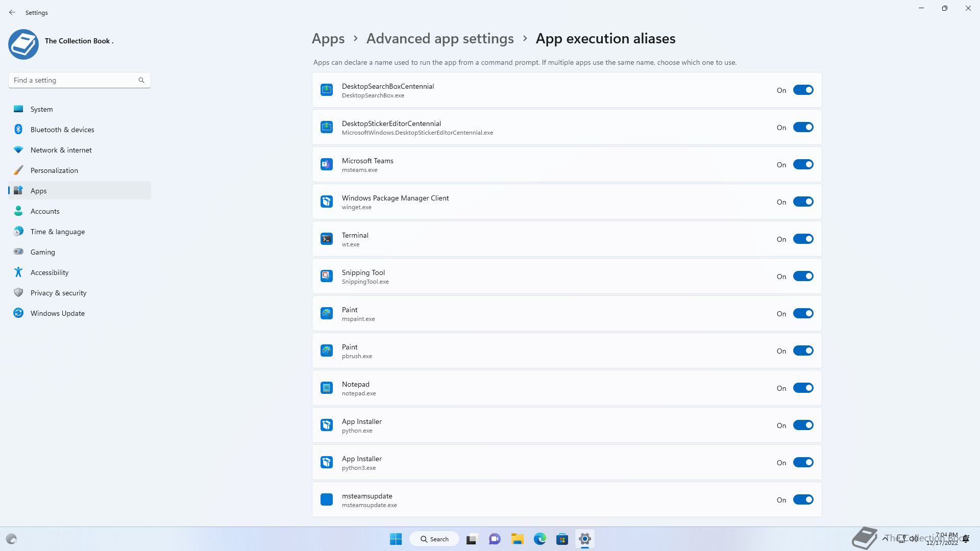980x551 pixels.
Task: Click the taskbar Search box
Action: (x=434, y=539)
